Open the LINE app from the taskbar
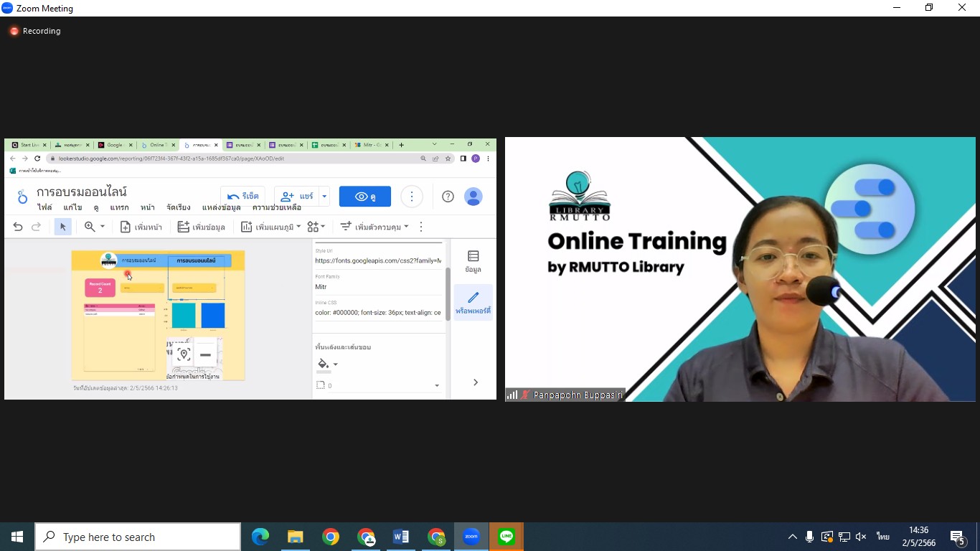 507,537
